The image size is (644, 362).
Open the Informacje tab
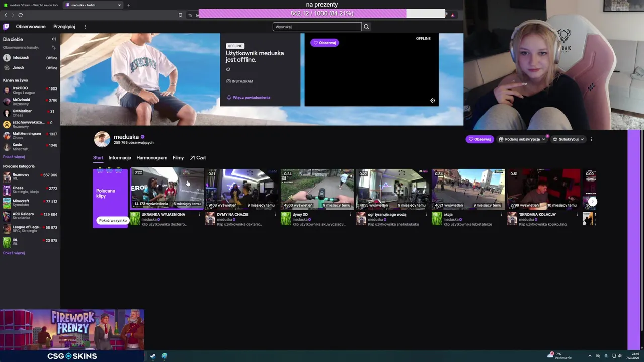120,158
